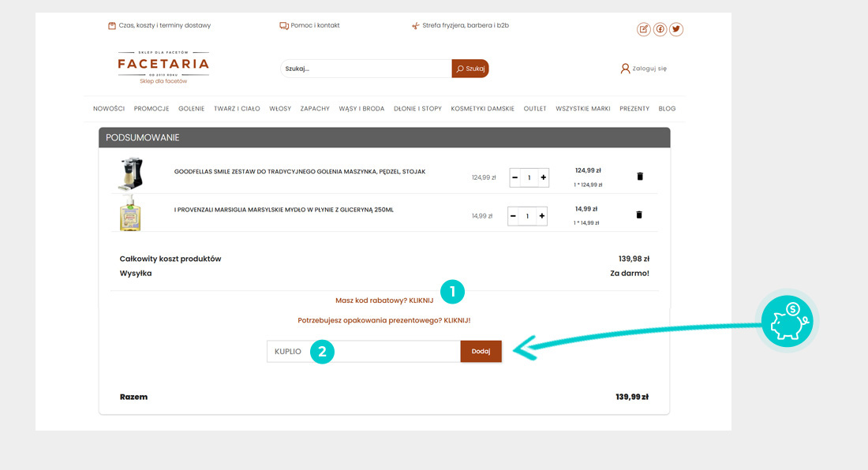Screen dimensions: 868x470
Task: Increase quantity of Goodfellas shaving set
Action: pos(543,177)
